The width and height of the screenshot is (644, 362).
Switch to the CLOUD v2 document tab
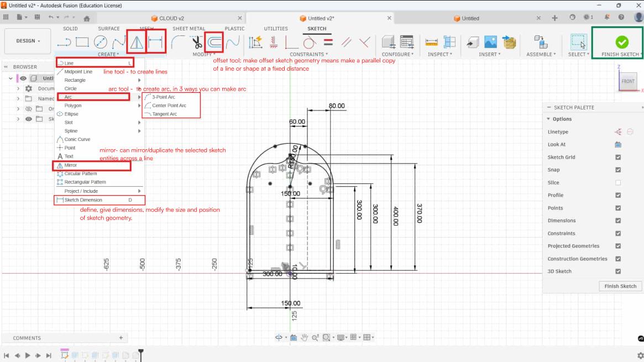click(171, 18)
